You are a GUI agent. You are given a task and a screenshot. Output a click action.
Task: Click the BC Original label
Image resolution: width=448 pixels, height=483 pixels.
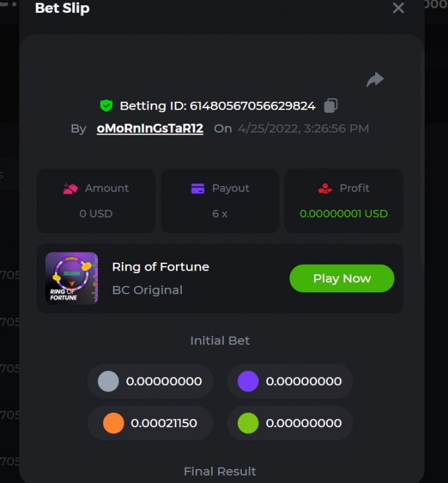147,290
